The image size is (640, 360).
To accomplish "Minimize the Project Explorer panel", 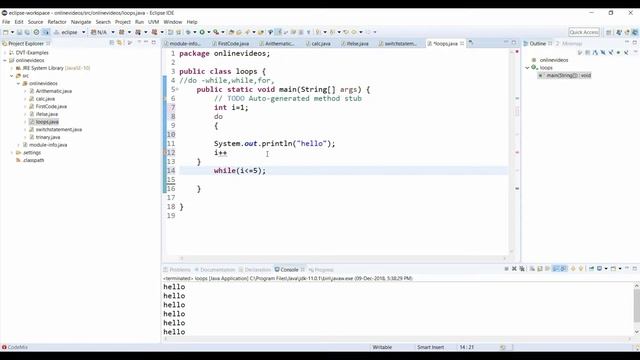I will [146, 42].
